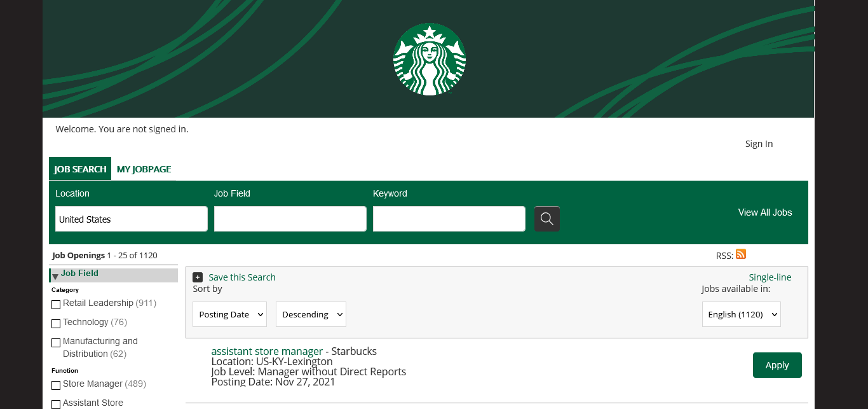Select the Store Manager function checkbox
This screenshot has width=868, height=409.
pos(56,385)
